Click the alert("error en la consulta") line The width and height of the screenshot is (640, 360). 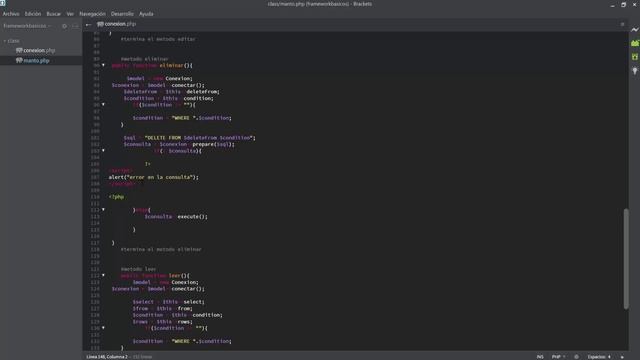coord(153,177)
